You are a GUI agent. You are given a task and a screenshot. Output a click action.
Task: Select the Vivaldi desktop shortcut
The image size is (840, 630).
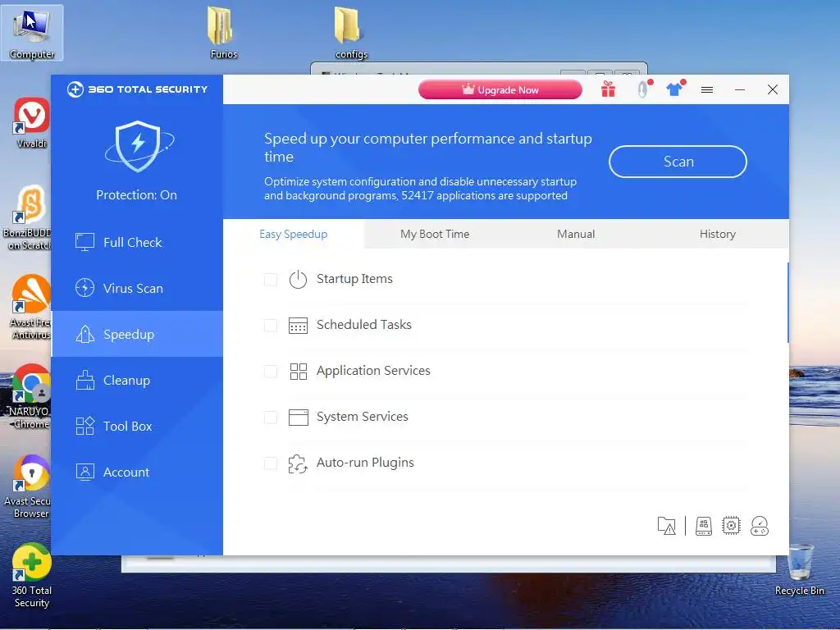32,122
